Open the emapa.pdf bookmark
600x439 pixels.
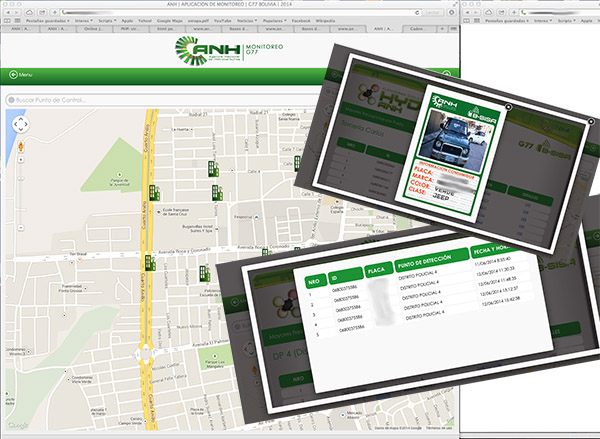tap(198, 21)
